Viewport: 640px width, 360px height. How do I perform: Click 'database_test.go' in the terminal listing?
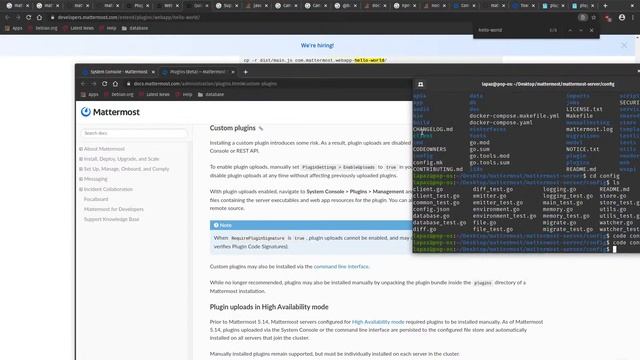[x=439, y=222]
